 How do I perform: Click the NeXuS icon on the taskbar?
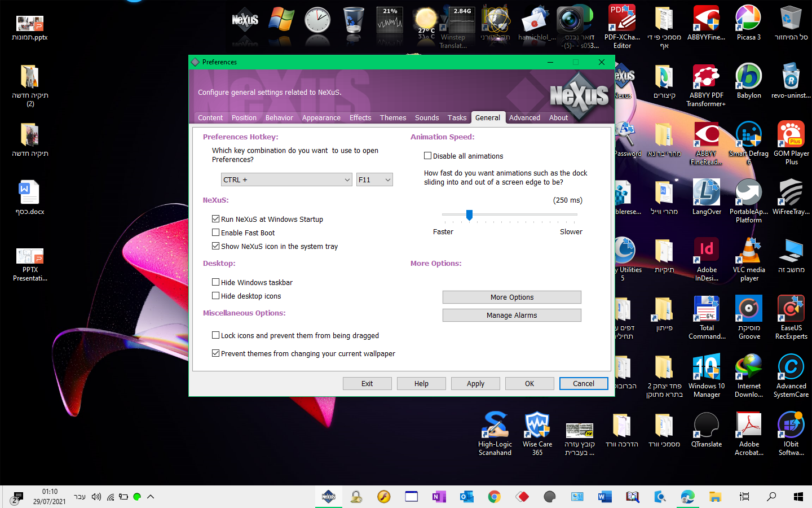(x=329, y=497)
